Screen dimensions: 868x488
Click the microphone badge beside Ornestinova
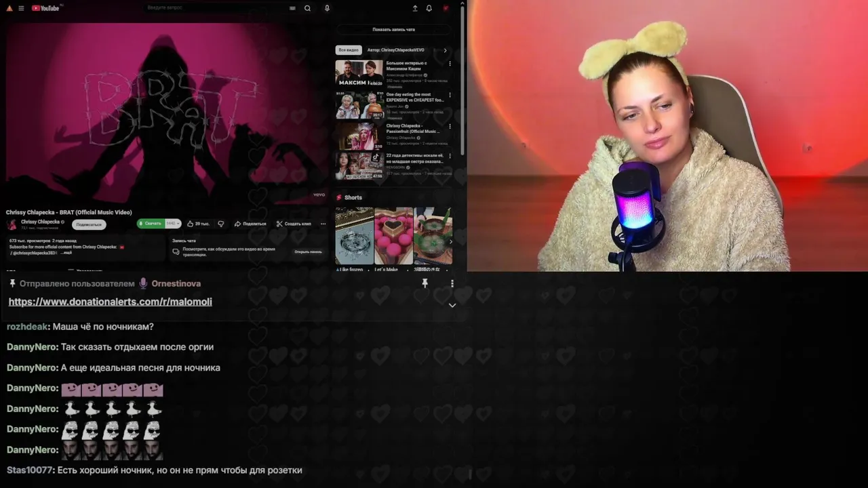[x=143, y=283]
